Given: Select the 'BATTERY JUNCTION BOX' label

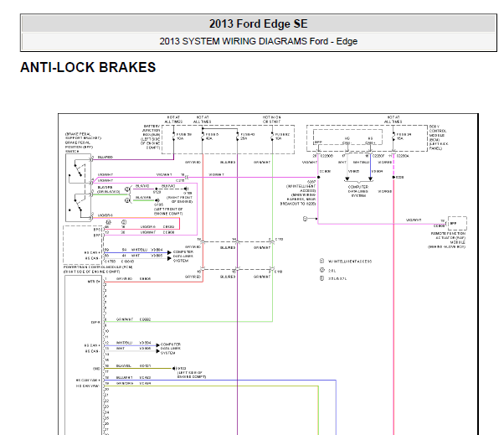Looking at the screenshot, I should tap(151, 130).
